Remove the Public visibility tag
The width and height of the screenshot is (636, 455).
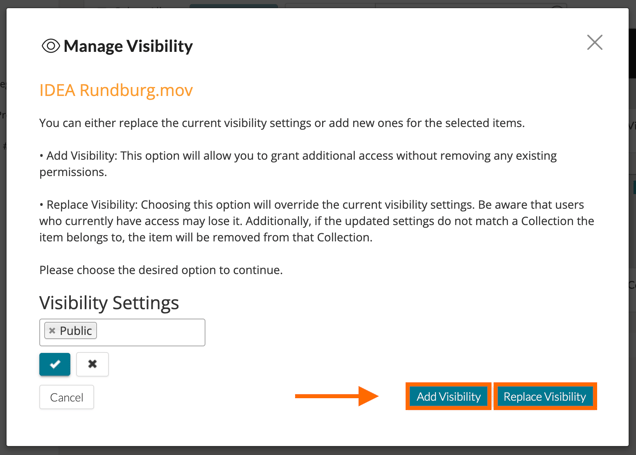pyautogui.click(x=52, y=331)
